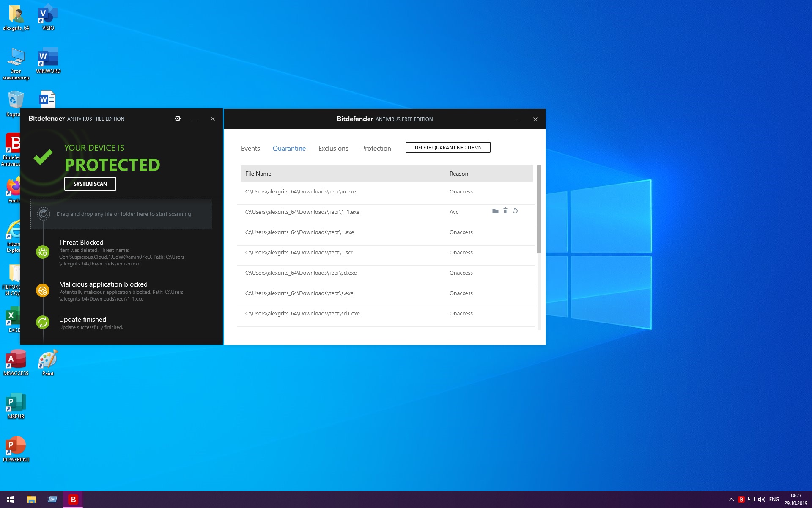Delete quarantined 1-1.exe with trash icon
812x508 pixels.
point(505,211)
